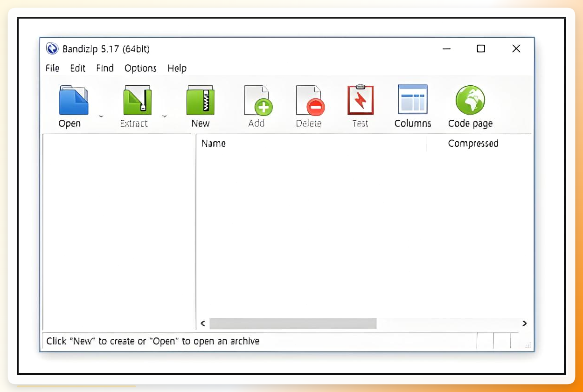Click the Open archive toolbar icon
The height and width of the screenshot is (392, 583).
click(73, 100)
